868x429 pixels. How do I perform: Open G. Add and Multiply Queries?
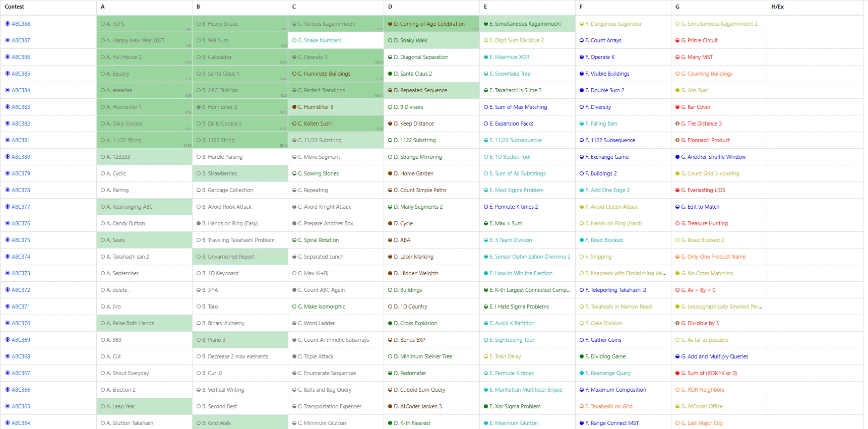point(715,356)
